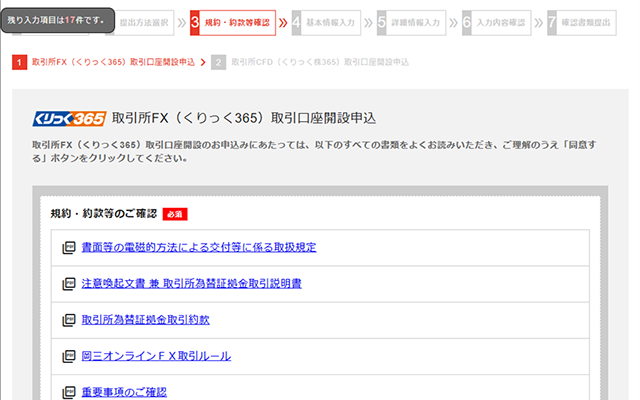Click the 取引所FX(くりっく365)取引口座開設申込 page title
This screenshot has height=400, width=640.
coord(244,118)
